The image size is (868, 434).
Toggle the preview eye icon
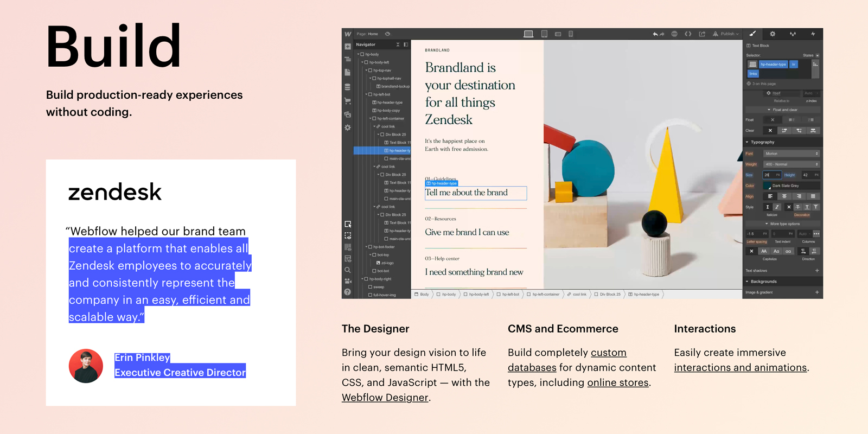(387, 34)
